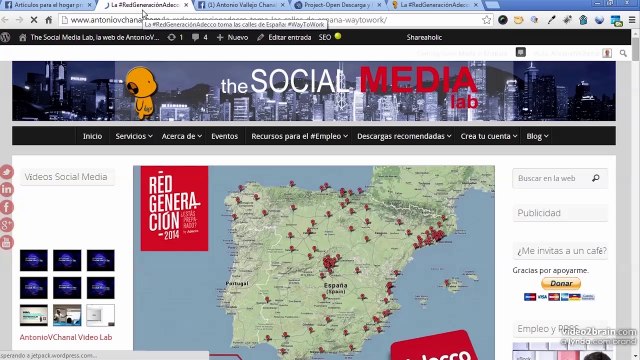
Task: Click the Madrid pin cluster on the map
Action: pyautogui.click(x=330, y=262)
